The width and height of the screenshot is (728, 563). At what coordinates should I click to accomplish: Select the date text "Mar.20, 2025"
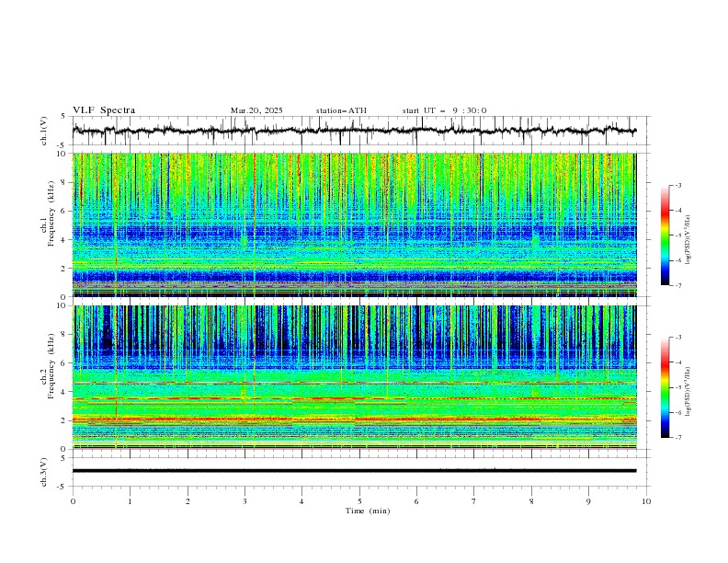pos(256,110)
